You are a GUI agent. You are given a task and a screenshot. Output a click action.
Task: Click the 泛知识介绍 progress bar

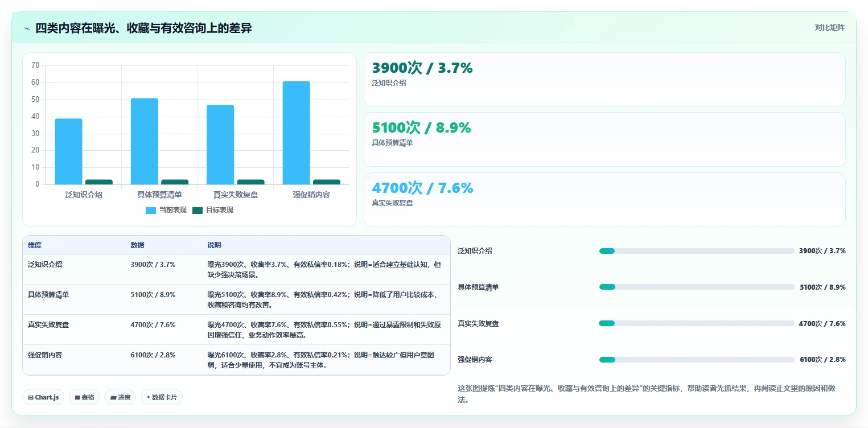pos(697,251)
